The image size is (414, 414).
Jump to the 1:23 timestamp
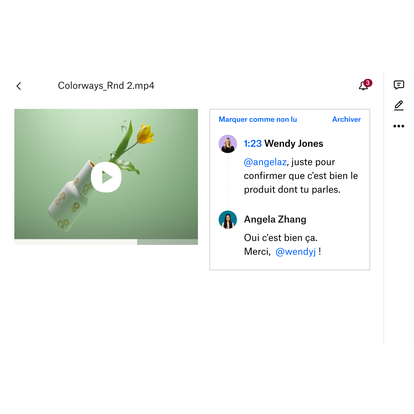point(252,144)
